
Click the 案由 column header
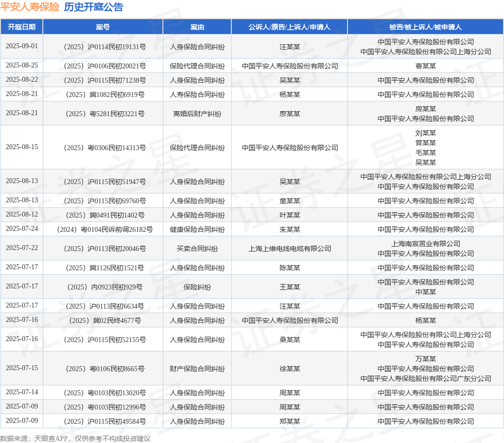point(197,27)
